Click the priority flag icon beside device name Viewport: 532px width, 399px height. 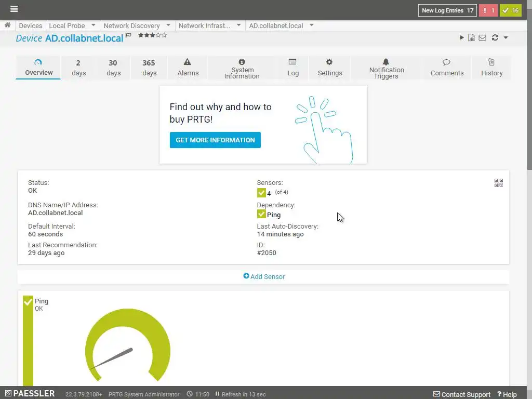pos(128,35)
